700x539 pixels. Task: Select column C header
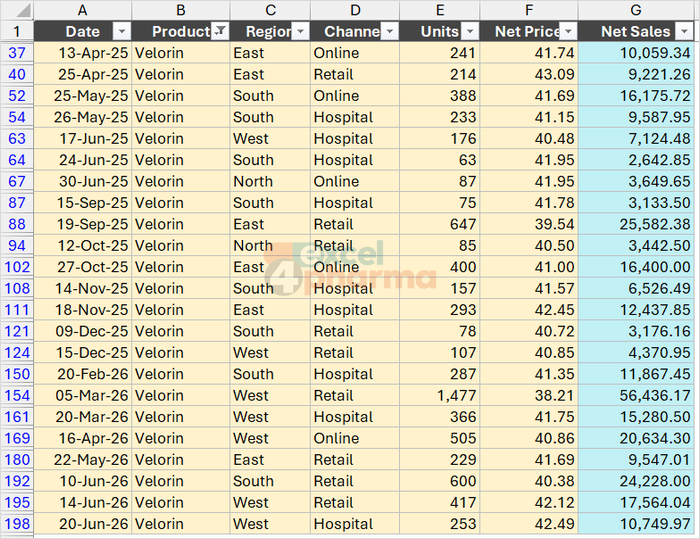(x=270, y=10)
